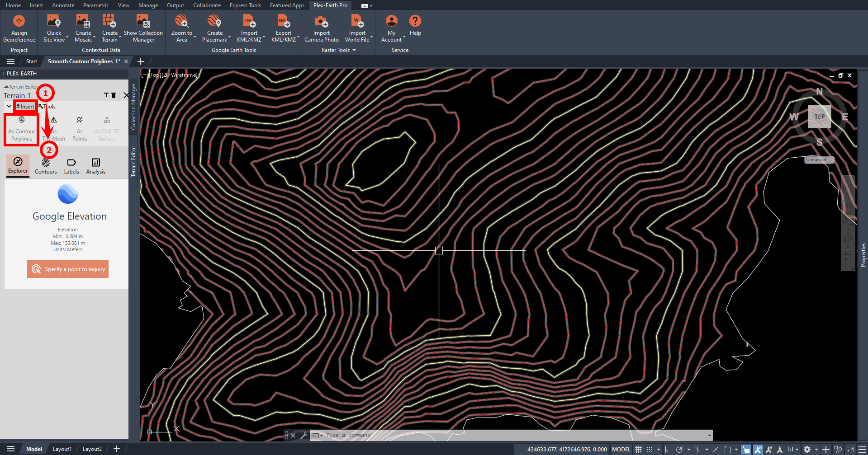Viewport: 868px width, 455px height.
Task: Toggle annotation objects visibility in status bar
Action: [x=758, y=449]
